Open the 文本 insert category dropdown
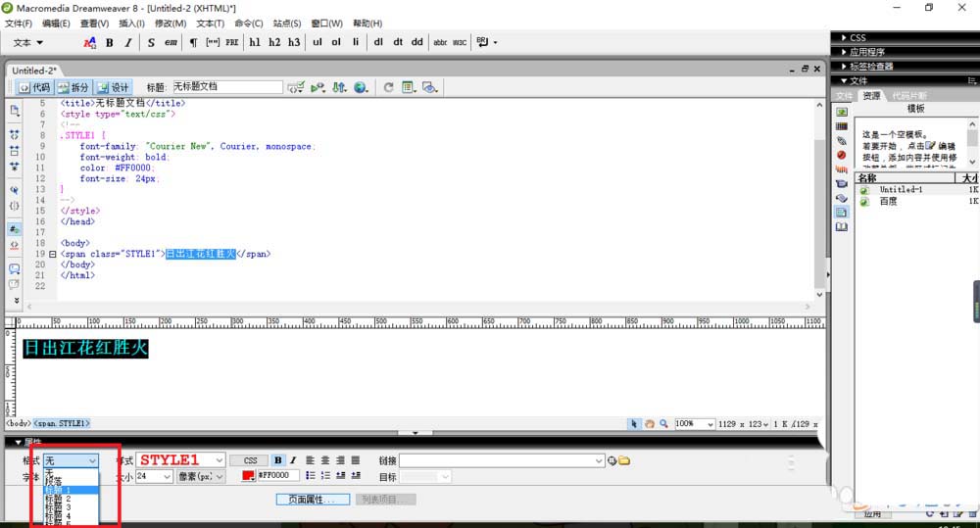This screenshot has height=528, width=980. (x=28, y=42)
